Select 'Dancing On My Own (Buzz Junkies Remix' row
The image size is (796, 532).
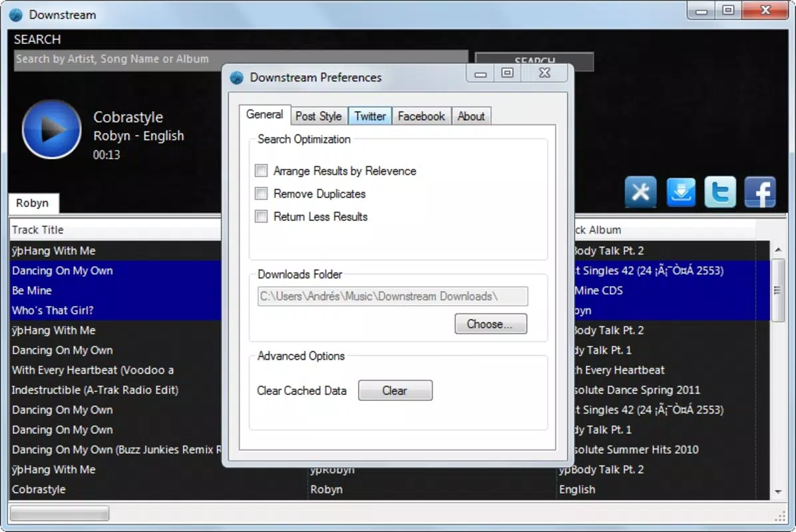point(116,450)
